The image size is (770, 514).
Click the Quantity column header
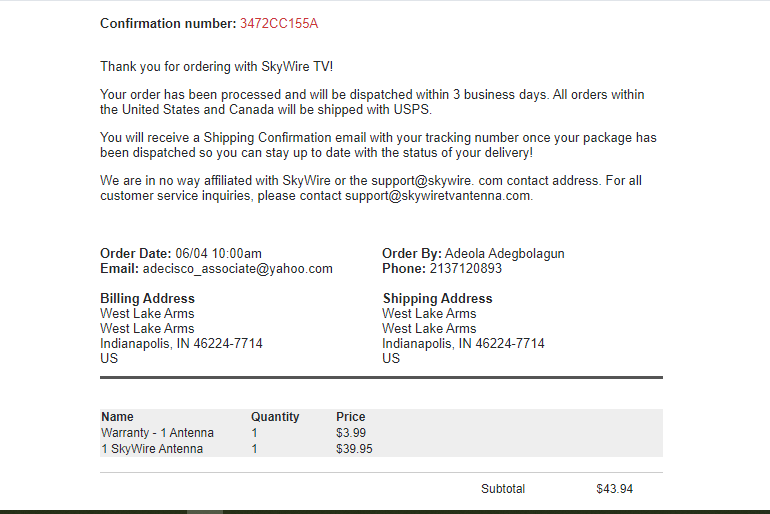tap(275, 417)
